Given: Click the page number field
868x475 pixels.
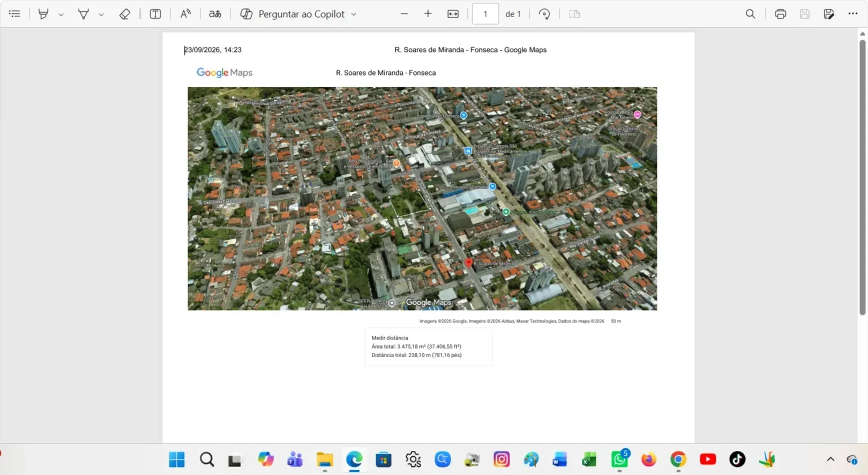Looking at the screenshot, I should 485,14.
